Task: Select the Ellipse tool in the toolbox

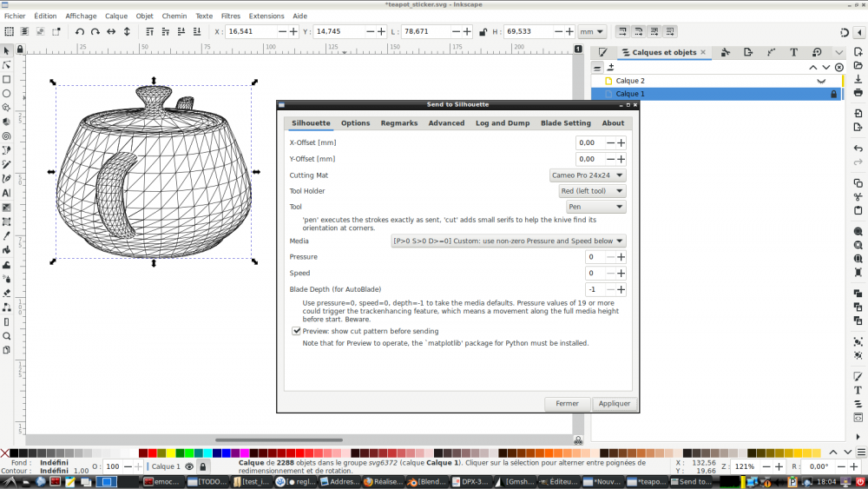Action: click(6, 93)
